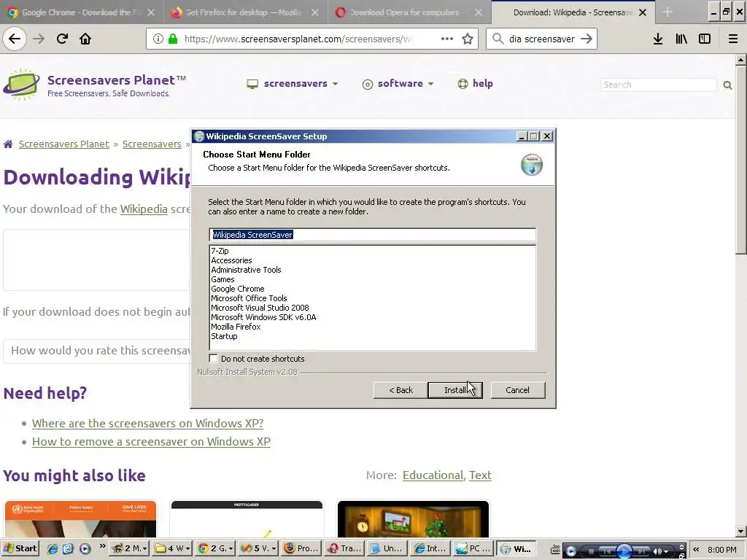Click the Back button in setup

[400, 390]
